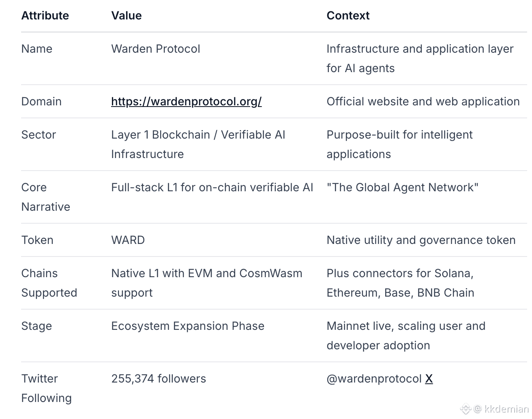
Task: Click the Layer 1 Blockchain sector value
Action: [x=198, y=135]
